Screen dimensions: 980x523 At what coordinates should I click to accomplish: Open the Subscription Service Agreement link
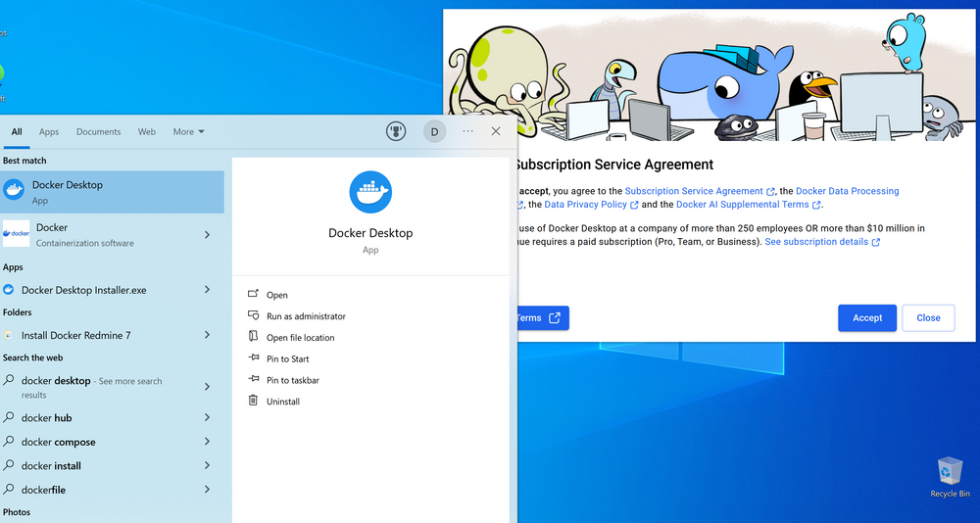click(x=694, y=191)
